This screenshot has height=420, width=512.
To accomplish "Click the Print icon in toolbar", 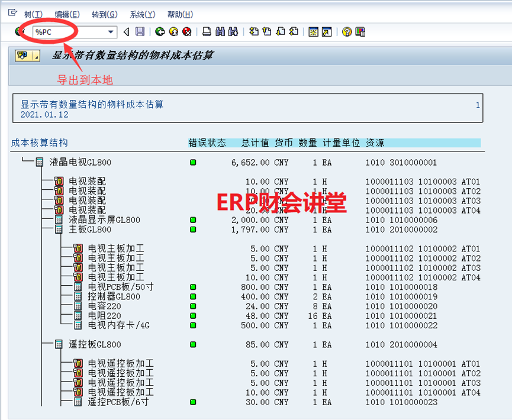I will coord(207,32).
